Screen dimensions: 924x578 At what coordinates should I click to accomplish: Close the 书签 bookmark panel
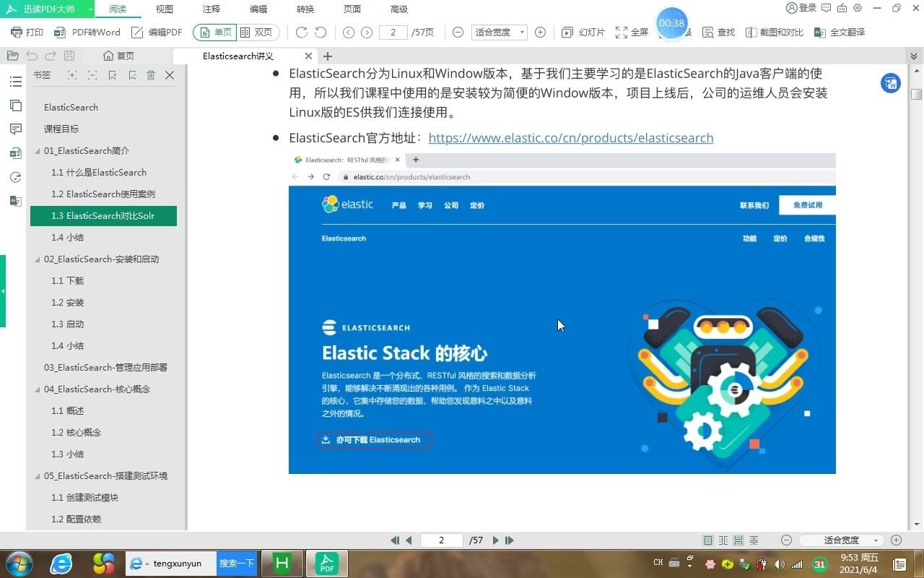pos(170,75)
